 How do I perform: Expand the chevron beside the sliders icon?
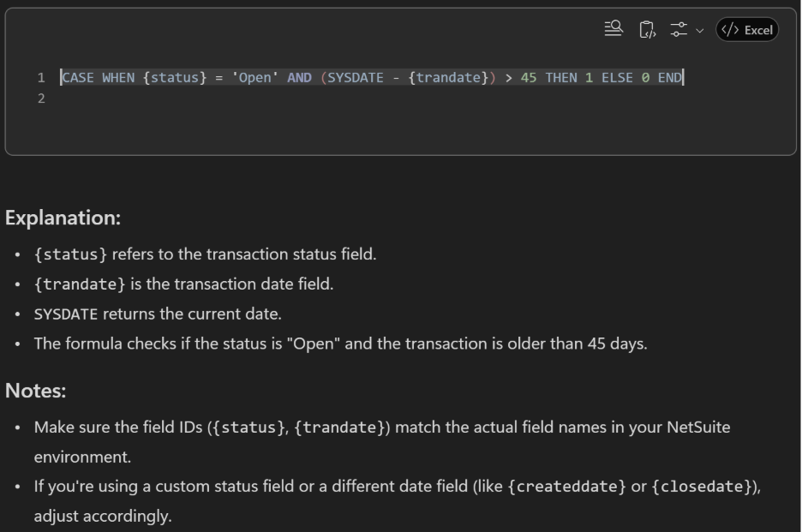[700, 31]
